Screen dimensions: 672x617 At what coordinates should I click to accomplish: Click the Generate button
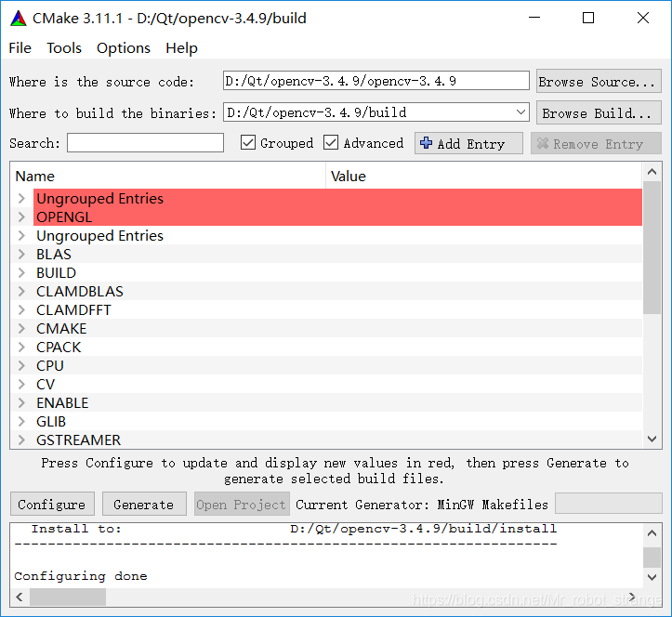[144, 504]
